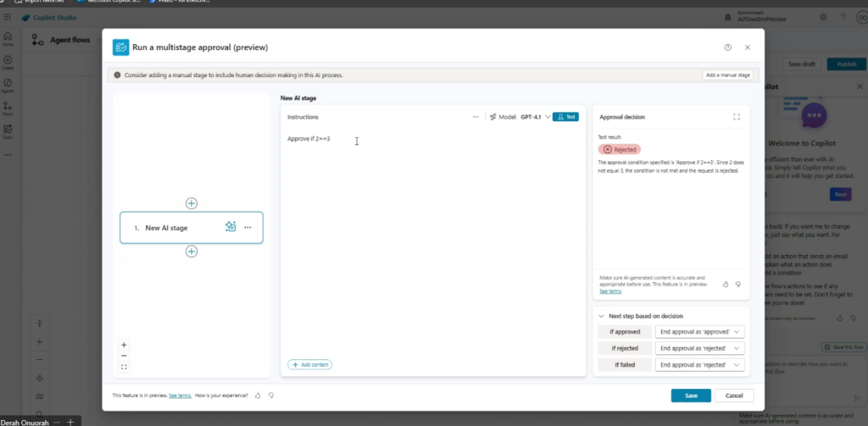The height and width of the screenshot is (426, 868).
Task: Open the Environment picker in the header
Action: [x=755, y=16]
